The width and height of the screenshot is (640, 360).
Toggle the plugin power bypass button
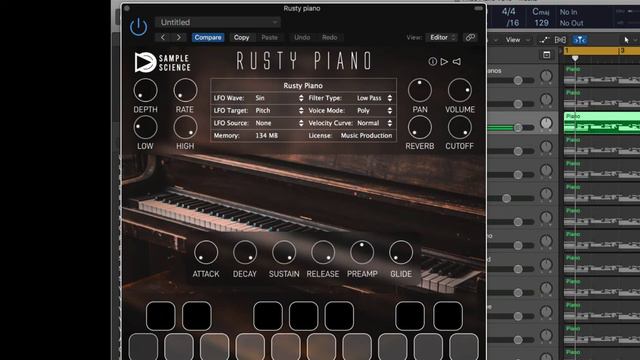(x=138, y=27)
